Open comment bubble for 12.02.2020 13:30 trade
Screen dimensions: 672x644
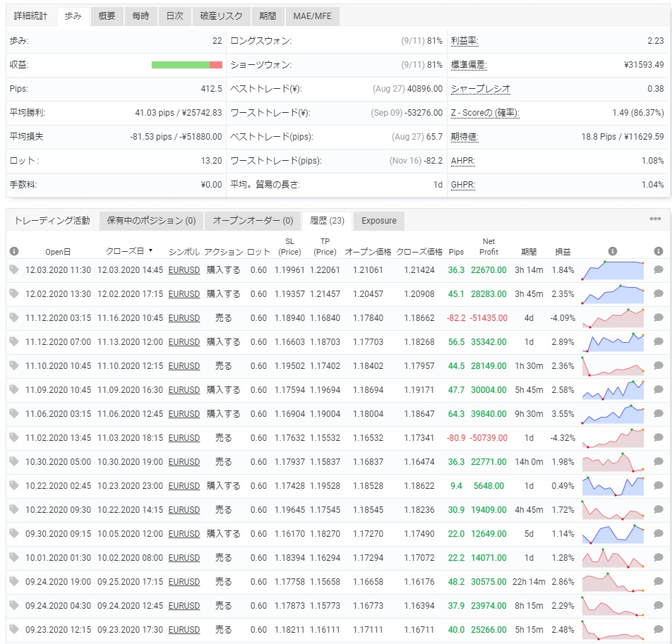659,293
